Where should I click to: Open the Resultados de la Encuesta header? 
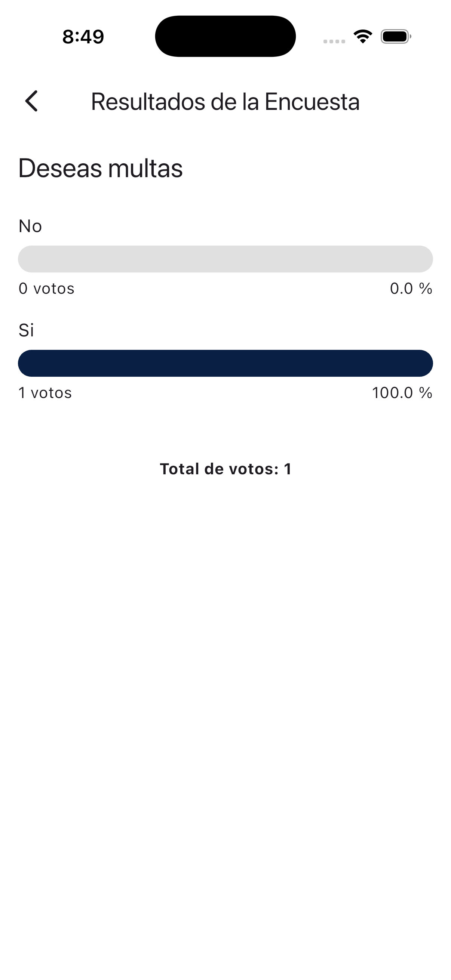pos(224,101)
